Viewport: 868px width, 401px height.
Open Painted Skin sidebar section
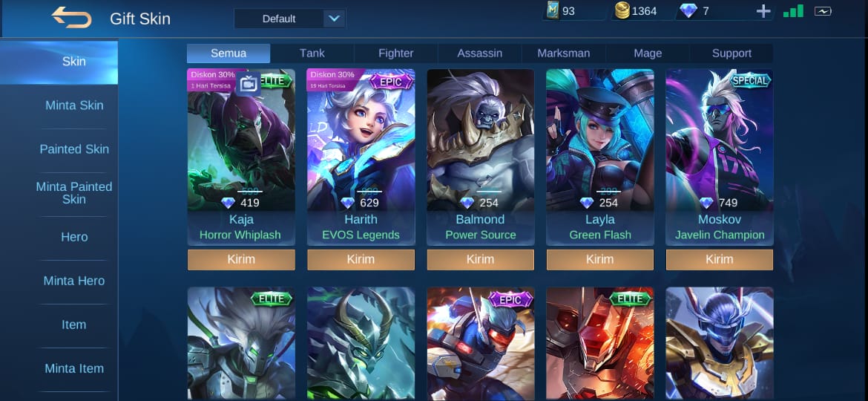pyautogui.click(x=74, y=149)
